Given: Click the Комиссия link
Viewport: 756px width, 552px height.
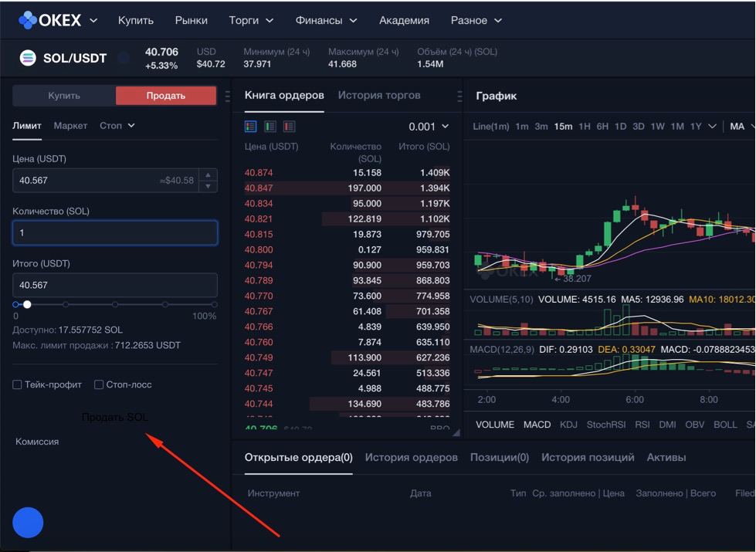Looking at the screenshot, I should pyautogui.click(x=37, y=441).
